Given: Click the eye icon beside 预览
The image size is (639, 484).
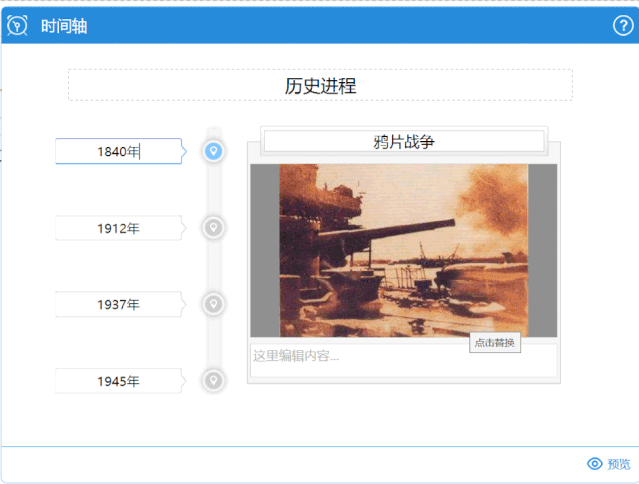Looking at the screenshot, I should coord(595,464).
